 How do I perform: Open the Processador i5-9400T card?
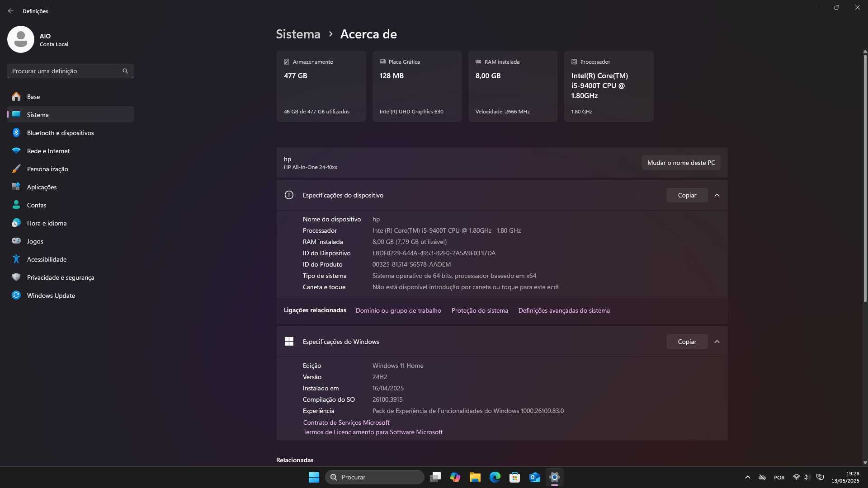click(609, 86)
